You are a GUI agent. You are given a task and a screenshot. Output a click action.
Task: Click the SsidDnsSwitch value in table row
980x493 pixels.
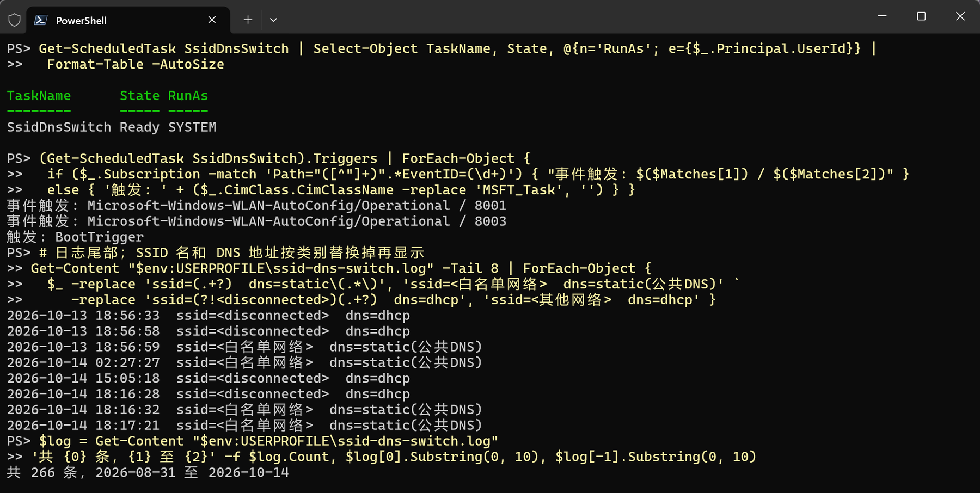coord(59,127)
